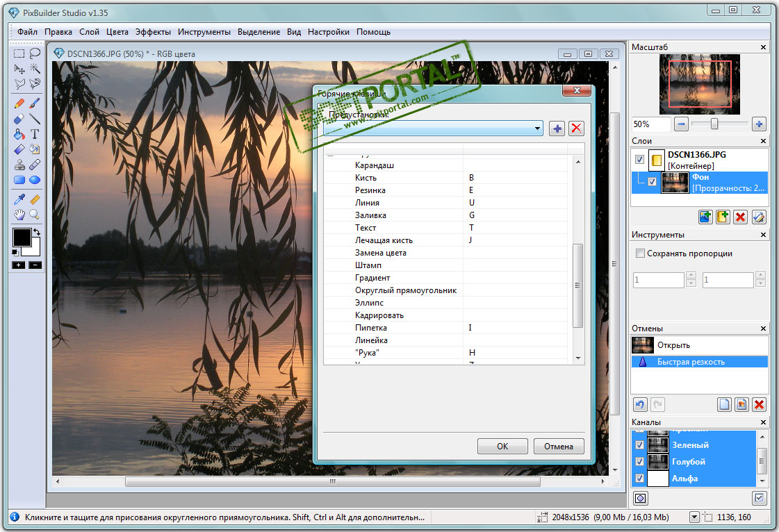Choose the paint bucket fill tool
779x532 pixels.
pos(19,134)
